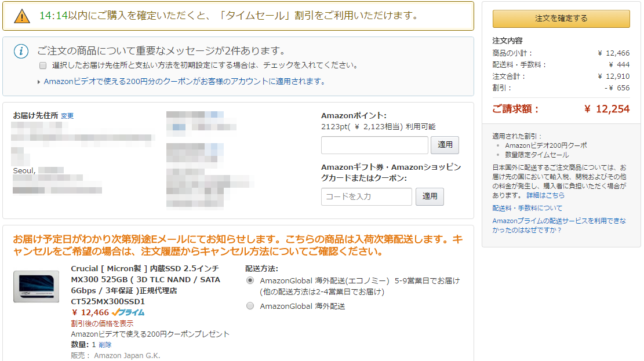Click the quantity value 1 link
This screenshot has width=644, height=361.
tap(94, 345)
